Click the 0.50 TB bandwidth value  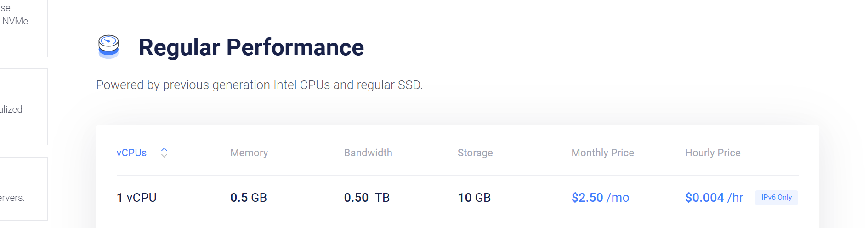[x=366, y=198]
